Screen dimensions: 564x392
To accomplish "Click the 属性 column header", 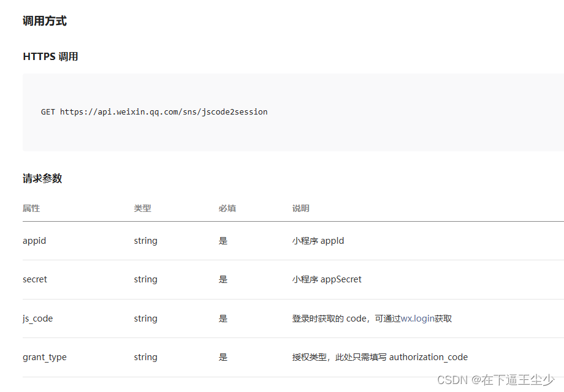I will point(31,208).
